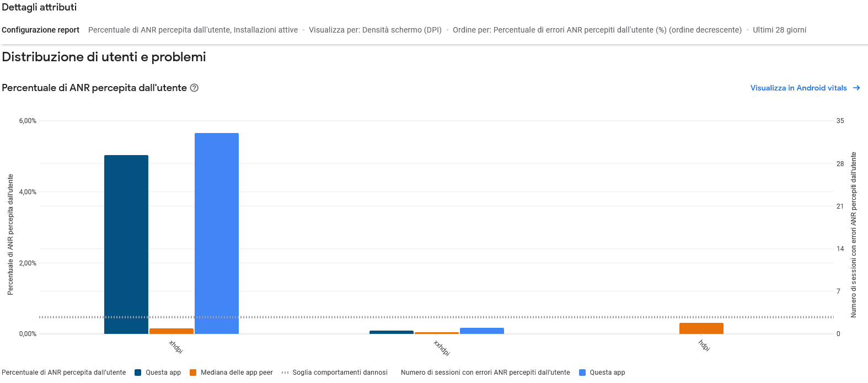Click the Configurazione report label

40,30
